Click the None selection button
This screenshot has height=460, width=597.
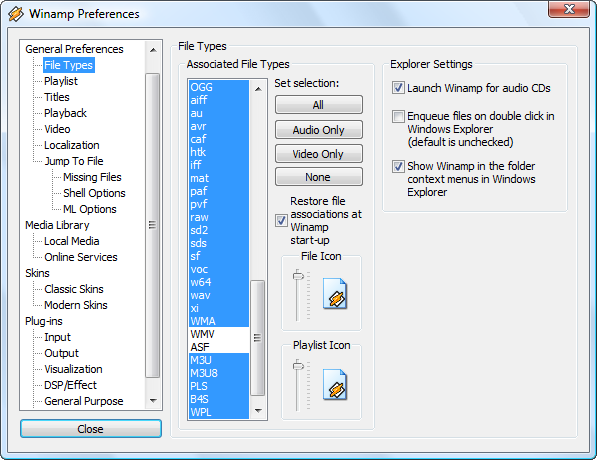point(319,177)
